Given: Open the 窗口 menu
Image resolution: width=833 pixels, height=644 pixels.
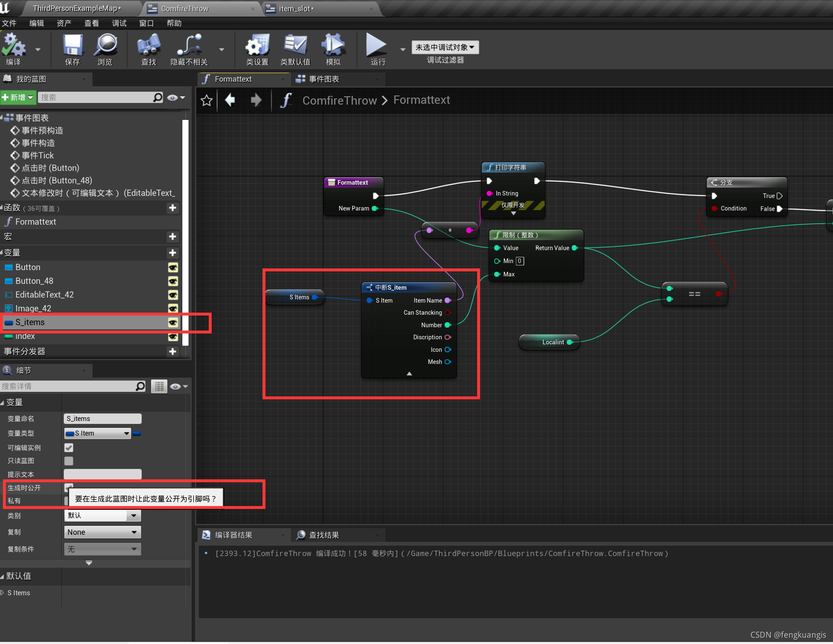Looking at the screenshot, I should coord(146,23).
